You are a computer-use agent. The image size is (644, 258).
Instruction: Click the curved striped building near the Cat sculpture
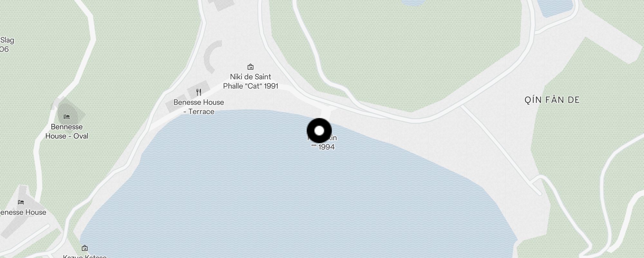pyautogui.click(x=213, y=56)
